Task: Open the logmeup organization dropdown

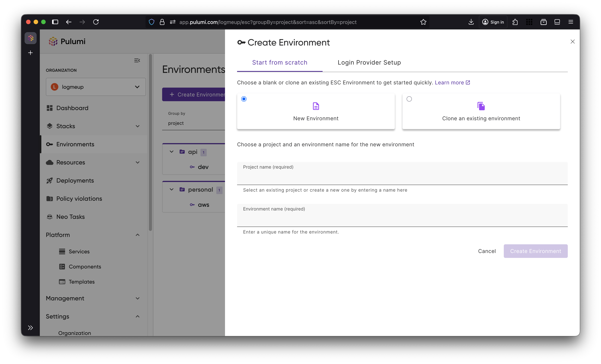Action: (96, 87)
